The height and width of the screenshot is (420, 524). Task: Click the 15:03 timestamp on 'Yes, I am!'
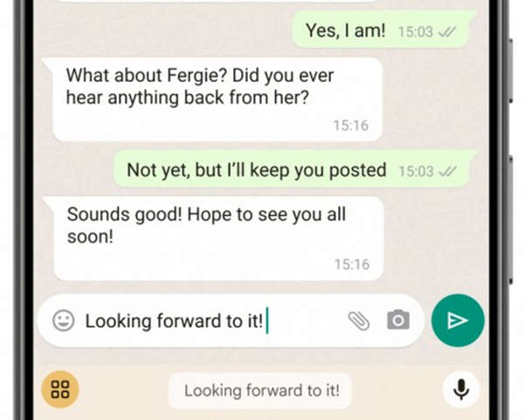(x=416, y=32)
